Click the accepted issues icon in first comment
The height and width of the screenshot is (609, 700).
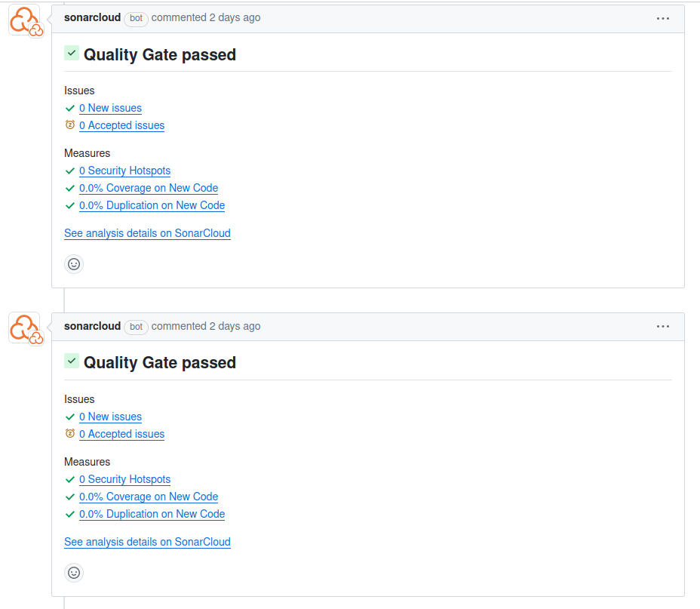70,125
